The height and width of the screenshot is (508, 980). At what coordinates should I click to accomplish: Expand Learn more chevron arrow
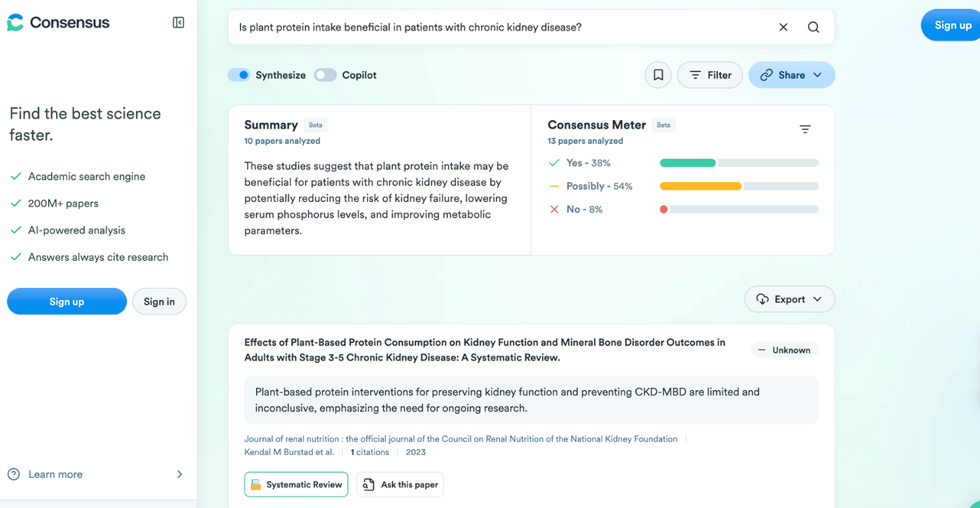click(x=180, y=474)
